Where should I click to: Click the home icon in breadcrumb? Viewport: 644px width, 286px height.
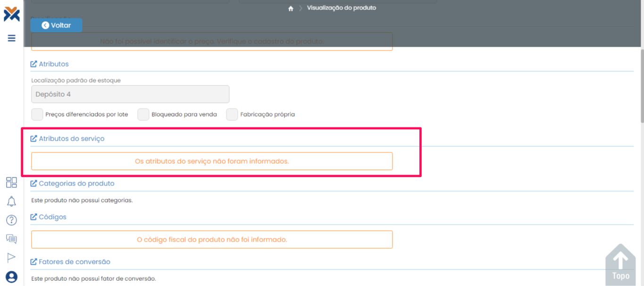291,8
